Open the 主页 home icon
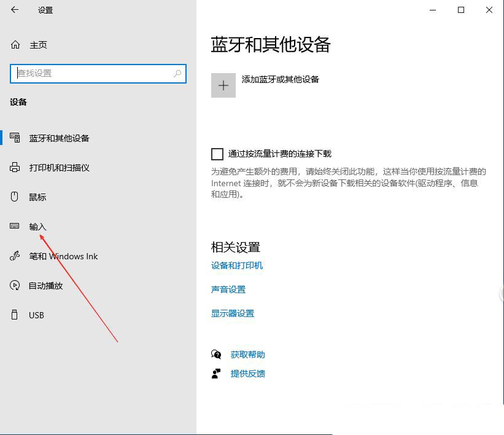 15,45
